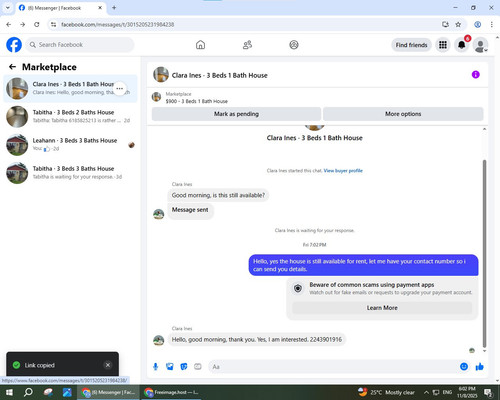The height and width of the screenshot is (400, 500).
Task: Bookmark this page with the star icon
Action: click(x=458, y=24)
